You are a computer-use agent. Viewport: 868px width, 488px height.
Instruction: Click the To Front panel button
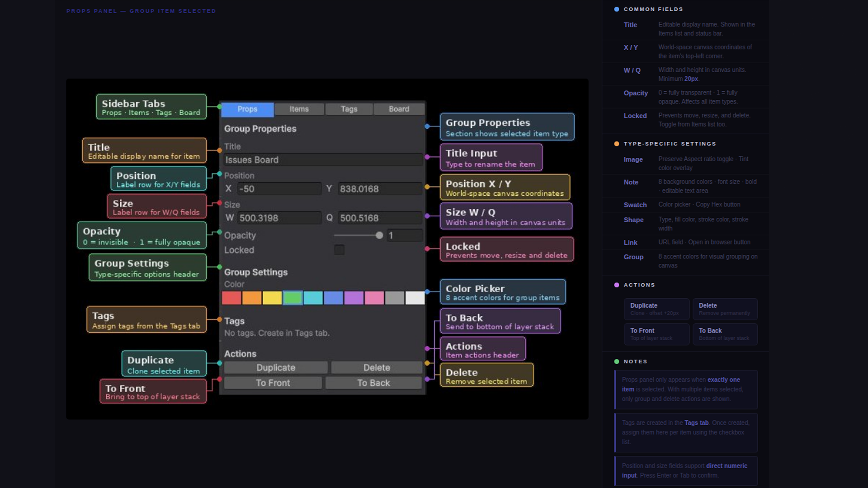pyautogui.click(x=273, y=383)
